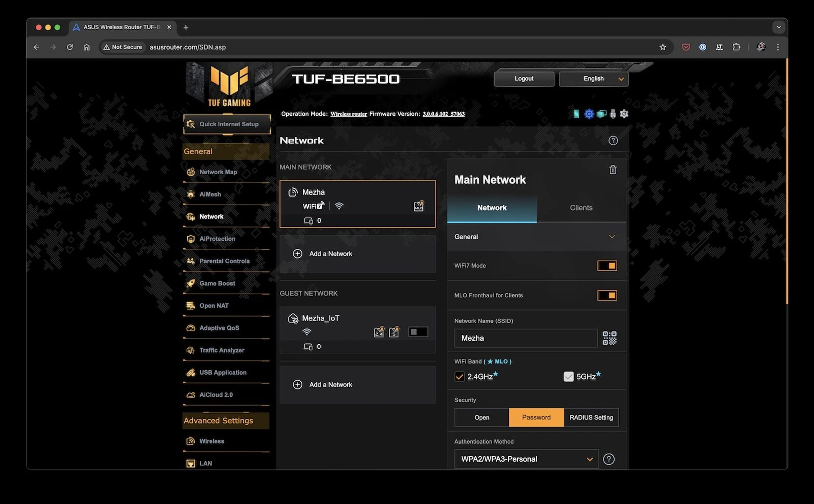Click the Not Secure site info chip

coord(123,47)
